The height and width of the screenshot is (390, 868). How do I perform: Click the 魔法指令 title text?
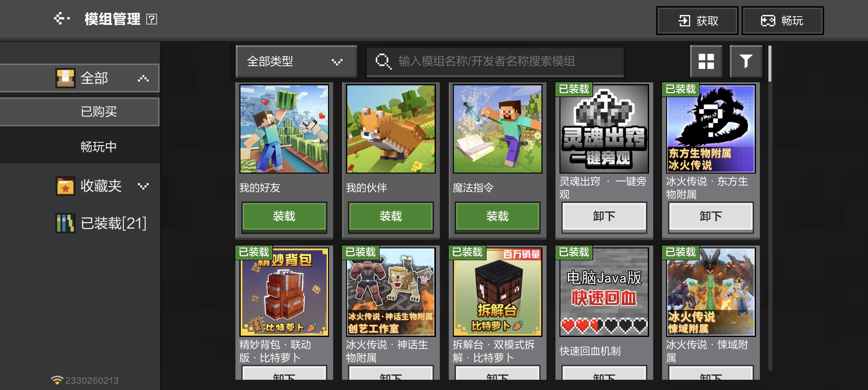coord(473,188)
